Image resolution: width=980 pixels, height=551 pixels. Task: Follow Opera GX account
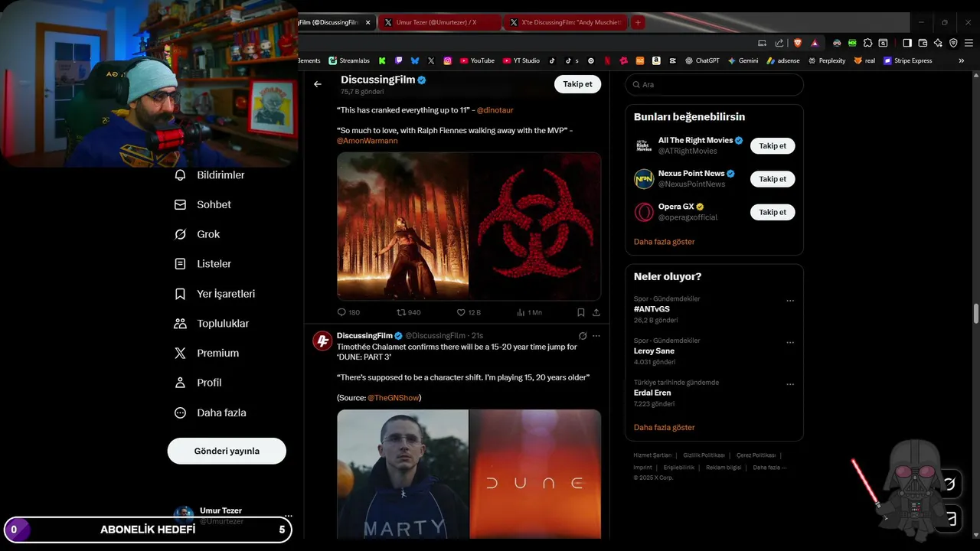click(773, 212)
